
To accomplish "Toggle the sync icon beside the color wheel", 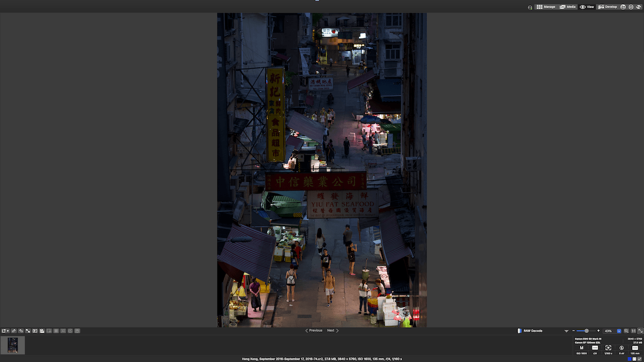I will 631,6.
